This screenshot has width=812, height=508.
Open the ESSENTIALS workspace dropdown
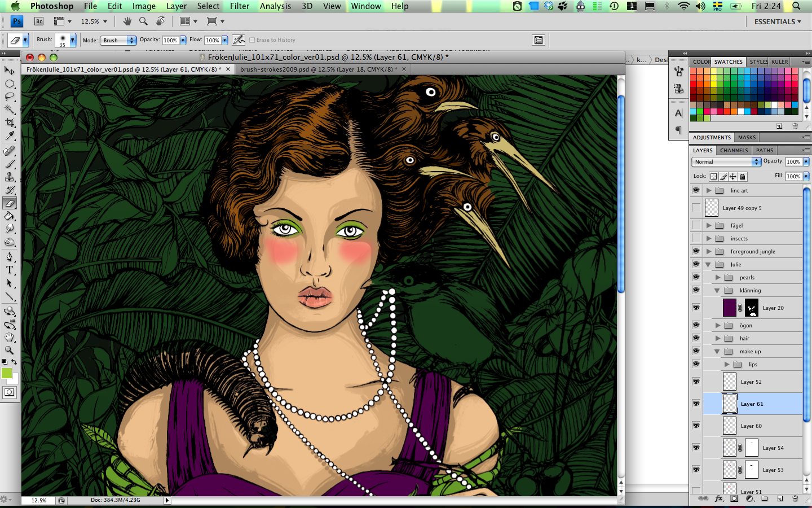(x=778, y=21)
